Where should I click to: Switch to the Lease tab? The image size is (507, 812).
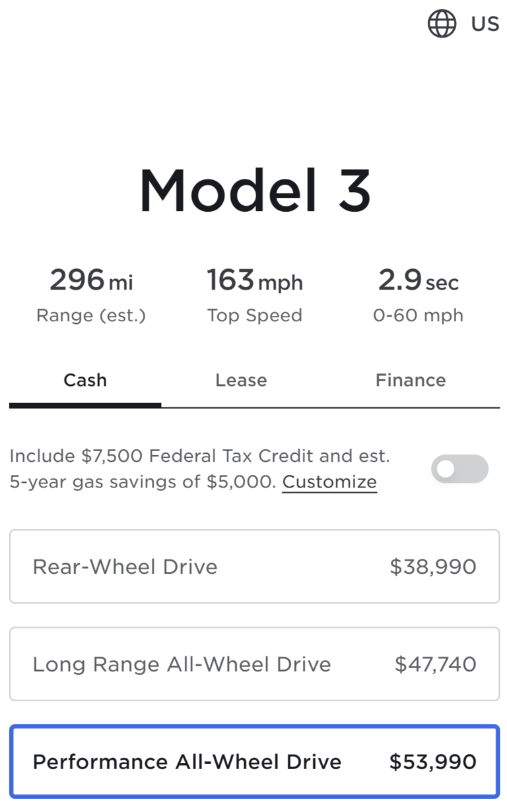click(x=241, y=380)
